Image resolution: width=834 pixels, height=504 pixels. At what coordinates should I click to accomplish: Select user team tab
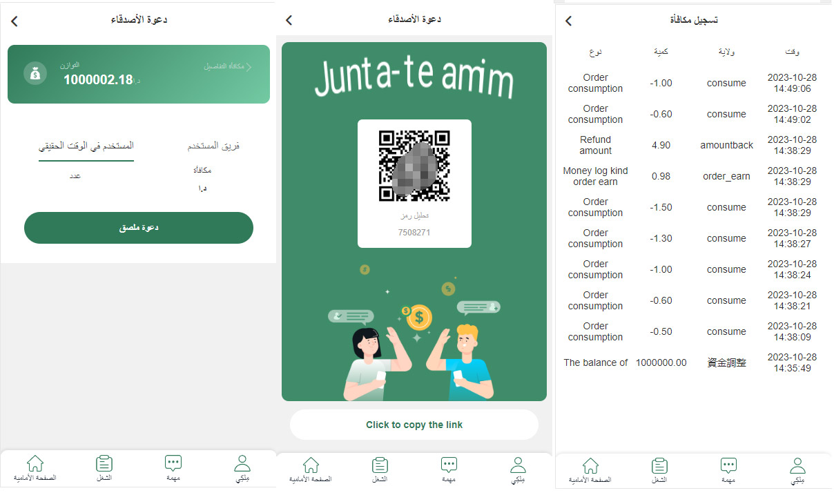point(213,146)
